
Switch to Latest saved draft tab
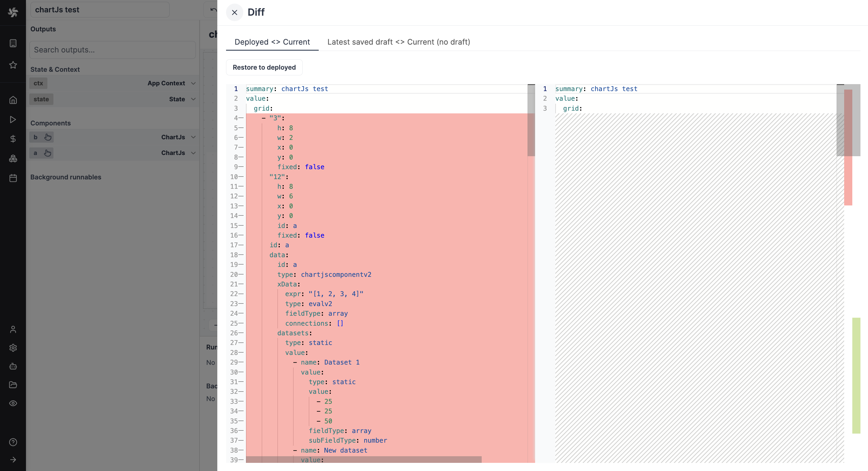398,42
